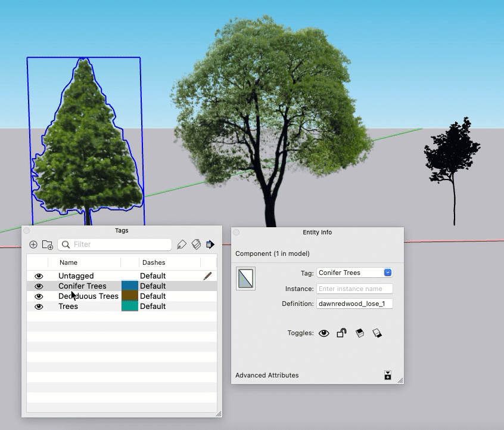Select the tag pencil tool beside the filter

[x=182, y=245]
